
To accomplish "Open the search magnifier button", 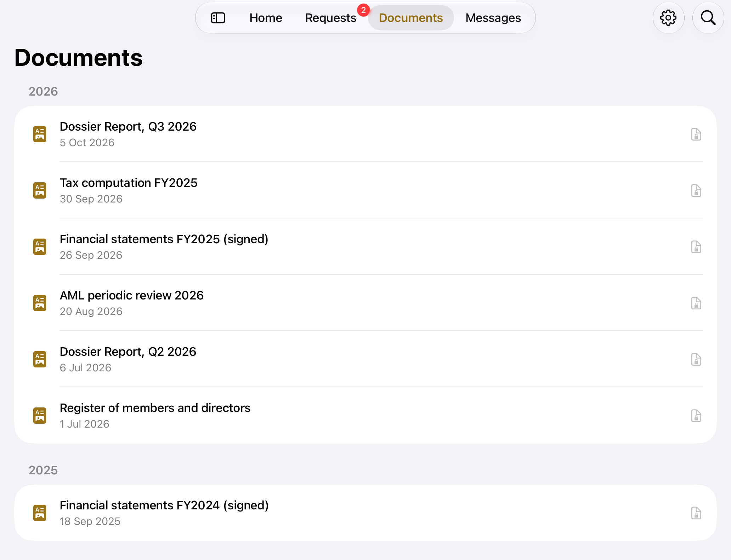I will coord(708,18).
